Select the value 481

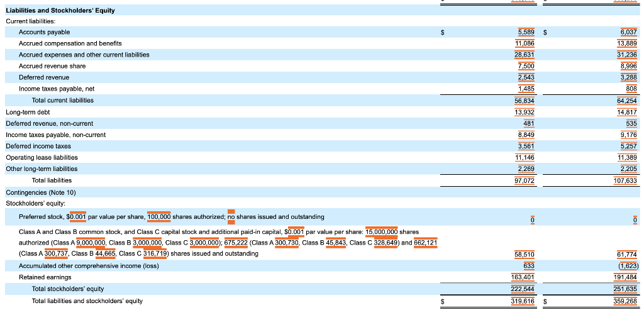point(529,124)
